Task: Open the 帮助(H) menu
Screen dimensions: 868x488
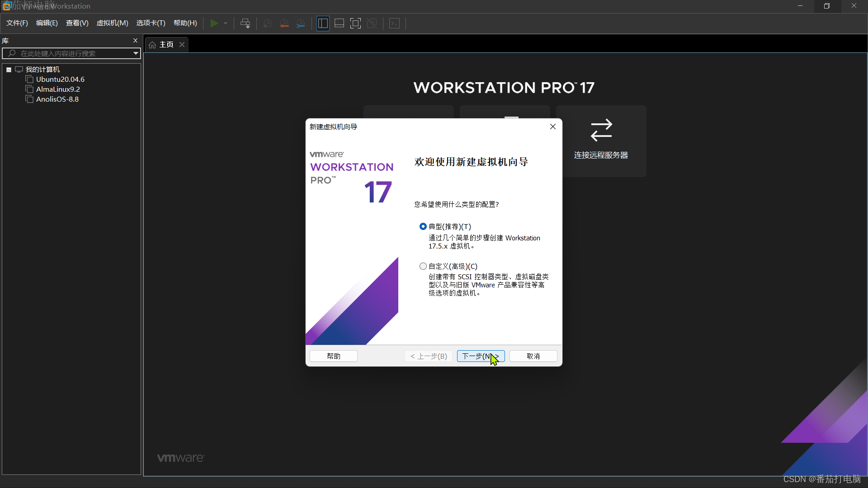Action: (x=185, y=23)
